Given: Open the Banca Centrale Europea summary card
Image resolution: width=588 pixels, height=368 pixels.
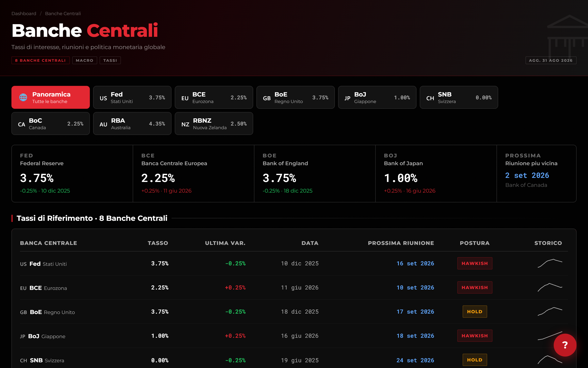Looking at the screenshot, I should point(193,174).
